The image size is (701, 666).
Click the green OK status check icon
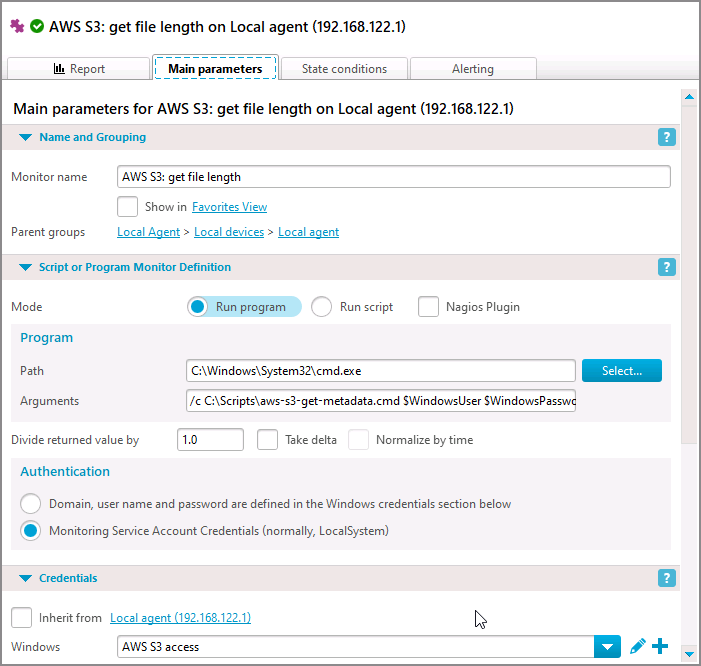click(37, 26)
